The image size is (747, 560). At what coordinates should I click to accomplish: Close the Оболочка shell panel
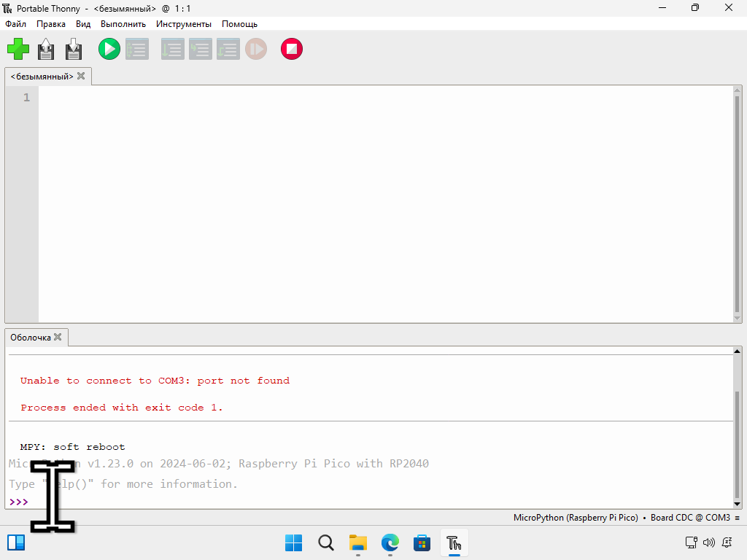click(x=58, y=337)
